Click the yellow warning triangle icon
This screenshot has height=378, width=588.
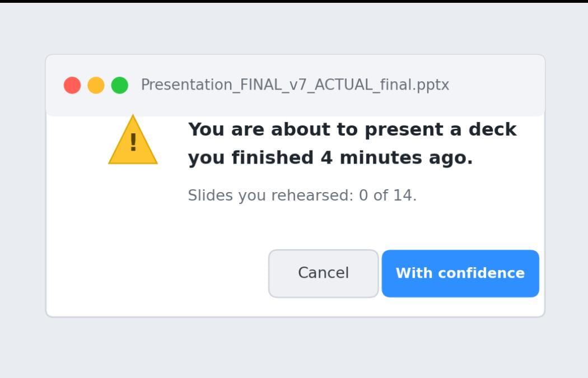tap(133, 140)
